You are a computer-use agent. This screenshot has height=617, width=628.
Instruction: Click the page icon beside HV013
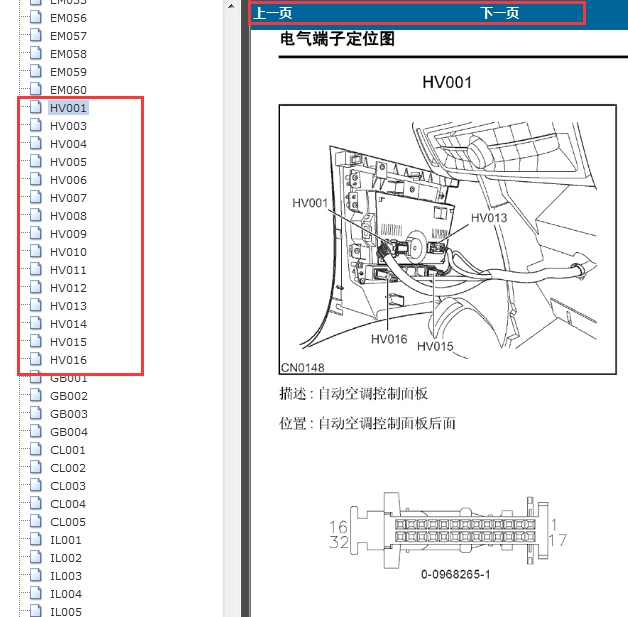36,305
